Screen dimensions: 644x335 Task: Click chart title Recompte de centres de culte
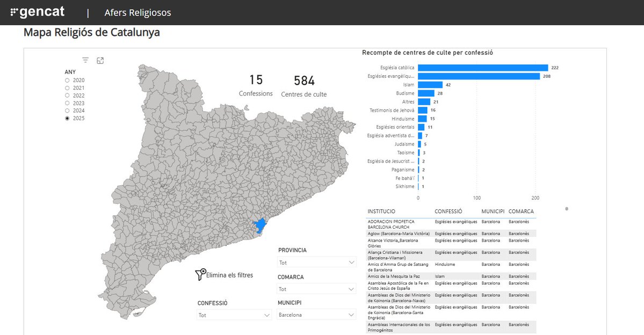point(428,53)
